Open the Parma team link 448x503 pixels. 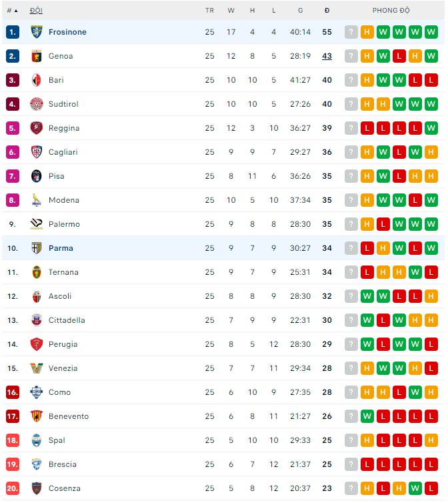point(61,248)
